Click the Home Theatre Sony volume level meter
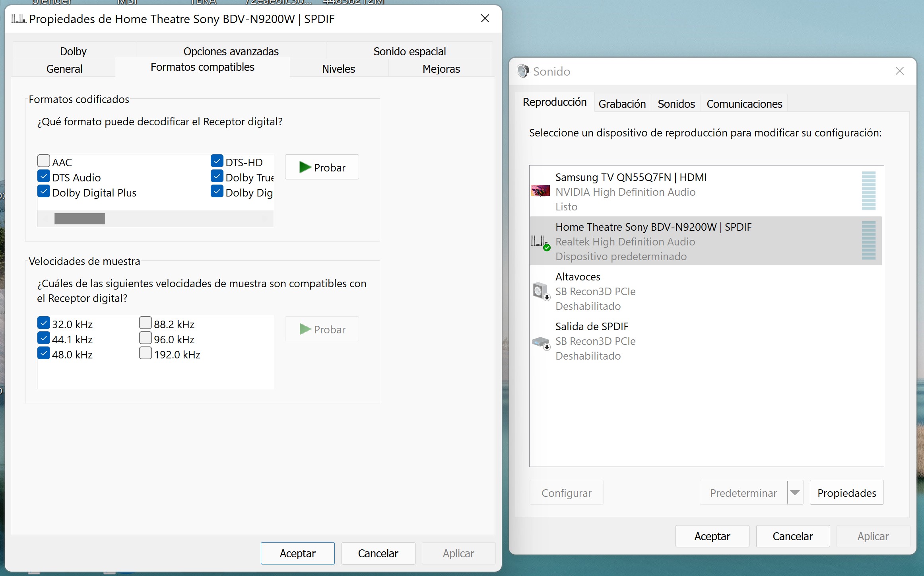The image size is (924, 576). [869, 241]
